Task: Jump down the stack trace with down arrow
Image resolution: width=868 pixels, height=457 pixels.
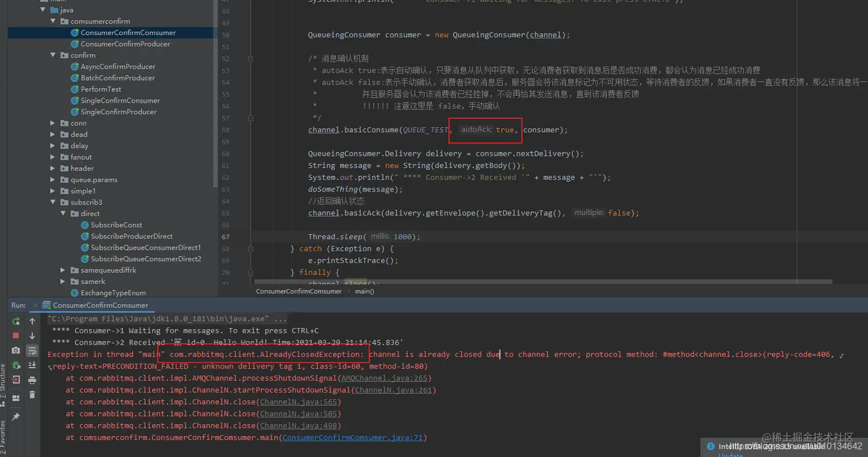Action: point(32,335)
